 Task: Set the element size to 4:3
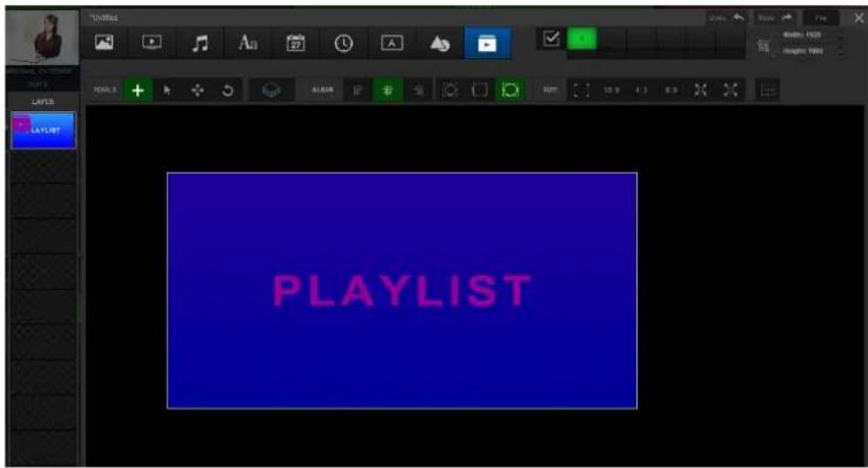click(x=641, y=90)
